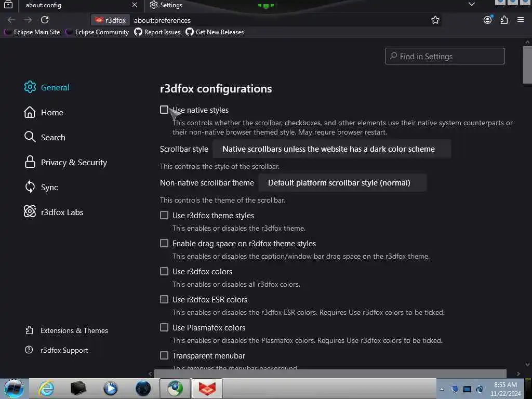The height and width of the screenshot is (399, 532).
Task: Toggle Use r3dfox ESR colors
Action: click(164, 299)
